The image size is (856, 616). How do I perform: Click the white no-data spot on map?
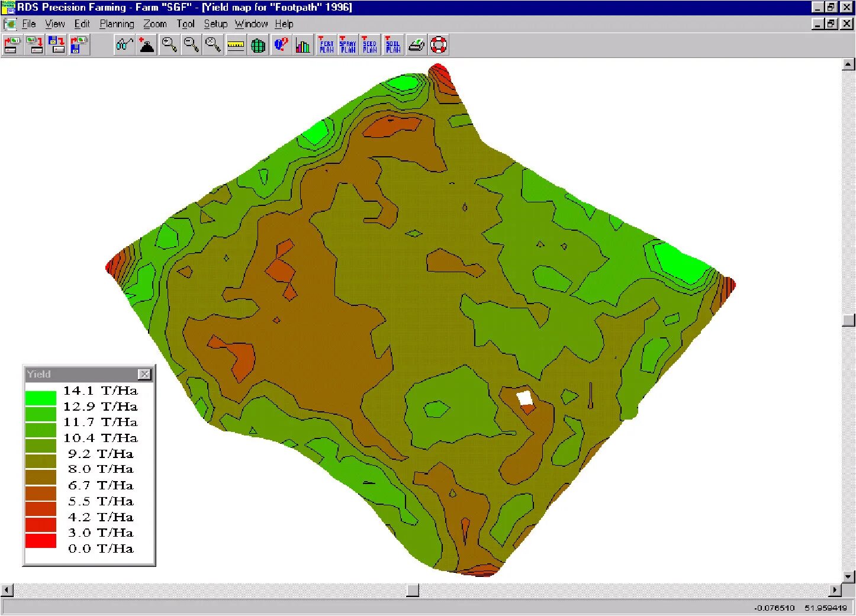525,398
